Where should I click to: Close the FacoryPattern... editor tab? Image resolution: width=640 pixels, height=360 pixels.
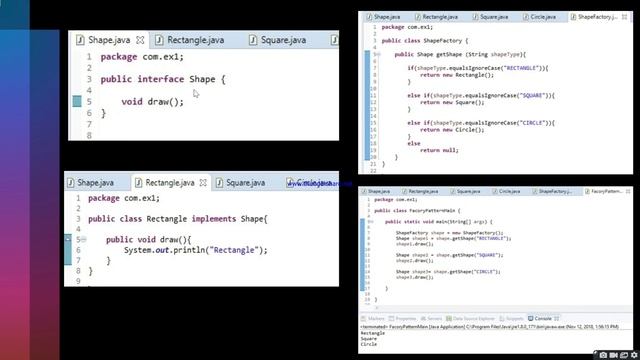[628, 191]
